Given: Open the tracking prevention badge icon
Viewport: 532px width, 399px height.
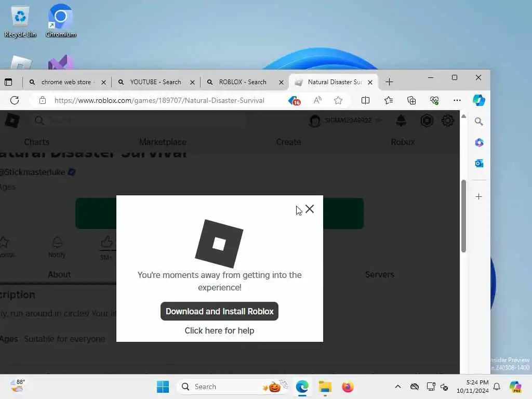Looking at the screenshot, I should 294,101.
